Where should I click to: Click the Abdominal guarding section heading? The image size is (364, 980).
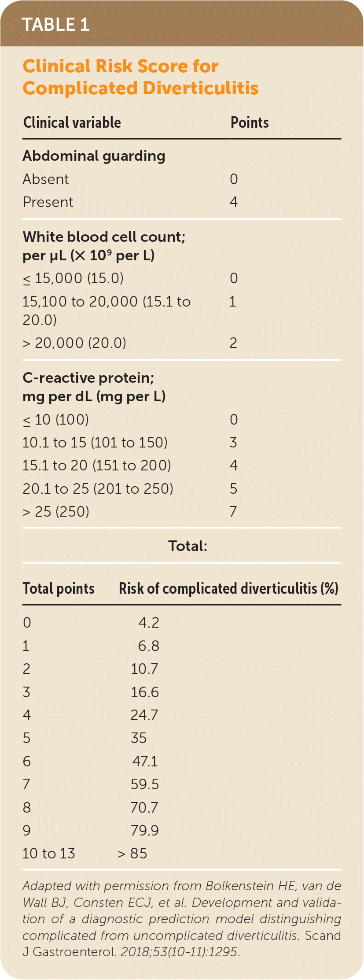pos(94,156)
